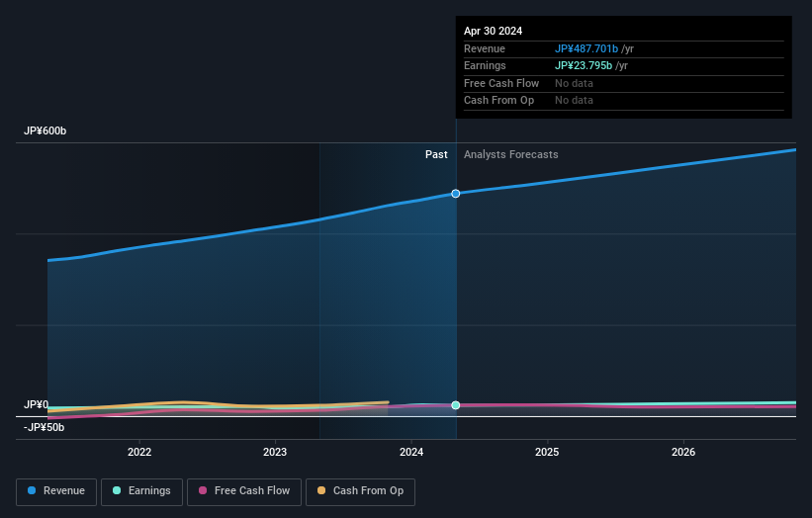The height and width of the screenshot is (518, 812).
Task: Click the Earnings tooltip row label
Action: click(x=485, y=65)
